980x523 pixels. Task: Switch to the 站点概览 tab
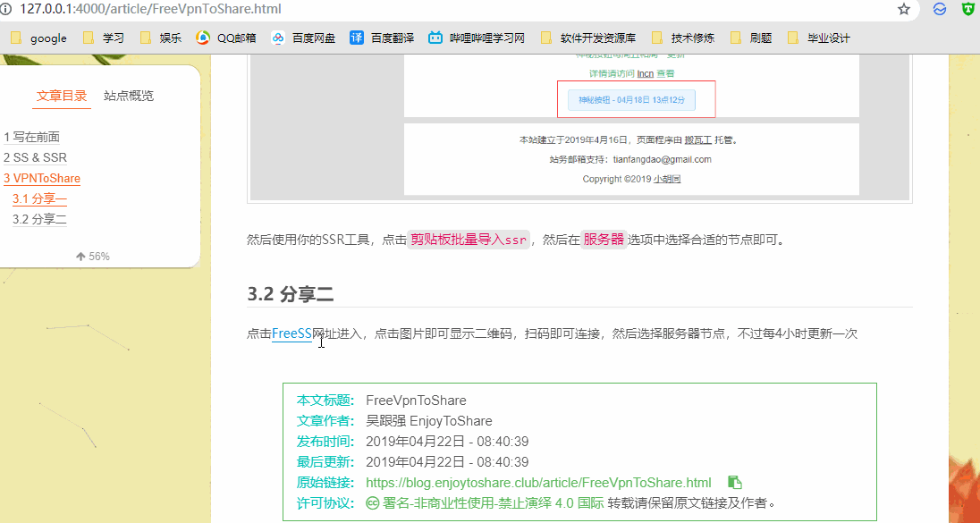[x=129, y=96]
